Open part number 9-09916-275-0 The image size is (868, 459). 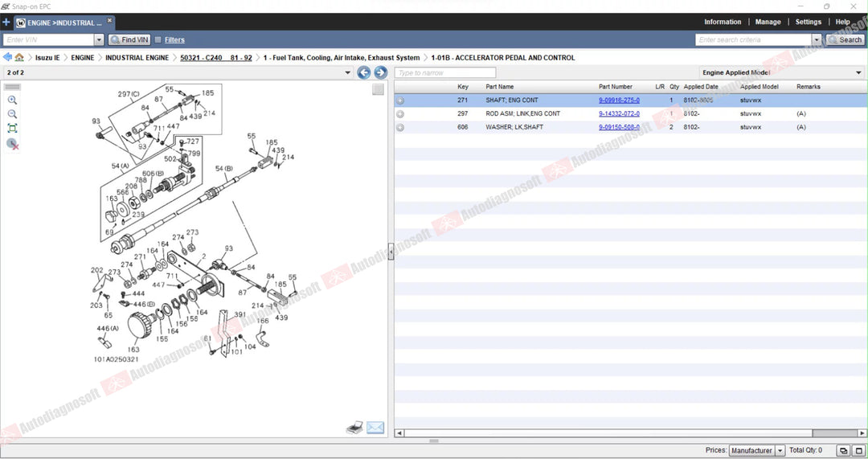pos(619,100)
